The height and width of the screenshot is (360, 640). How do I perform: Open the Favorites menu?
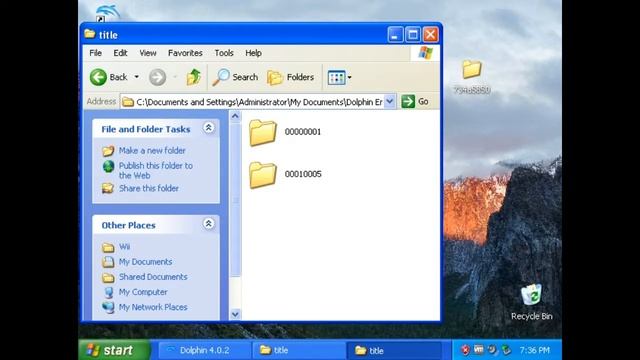[x=185, y=53]
